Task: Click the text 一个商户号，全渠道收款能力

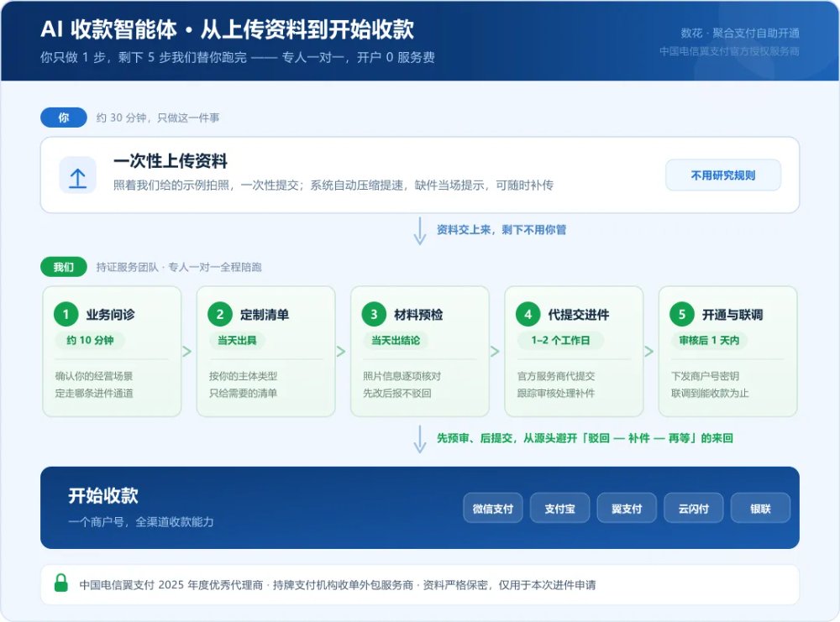Action: (141, 522)
